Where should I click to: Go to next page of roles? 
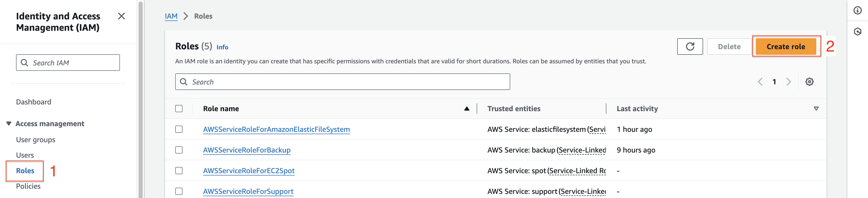click(x=788, y=82)
